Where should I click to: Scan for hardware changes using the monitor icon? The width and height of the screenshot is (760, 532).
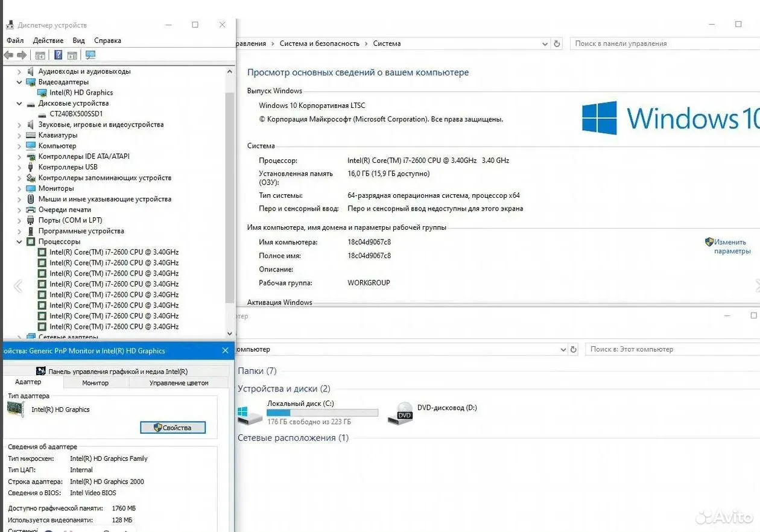click(90, 55)
